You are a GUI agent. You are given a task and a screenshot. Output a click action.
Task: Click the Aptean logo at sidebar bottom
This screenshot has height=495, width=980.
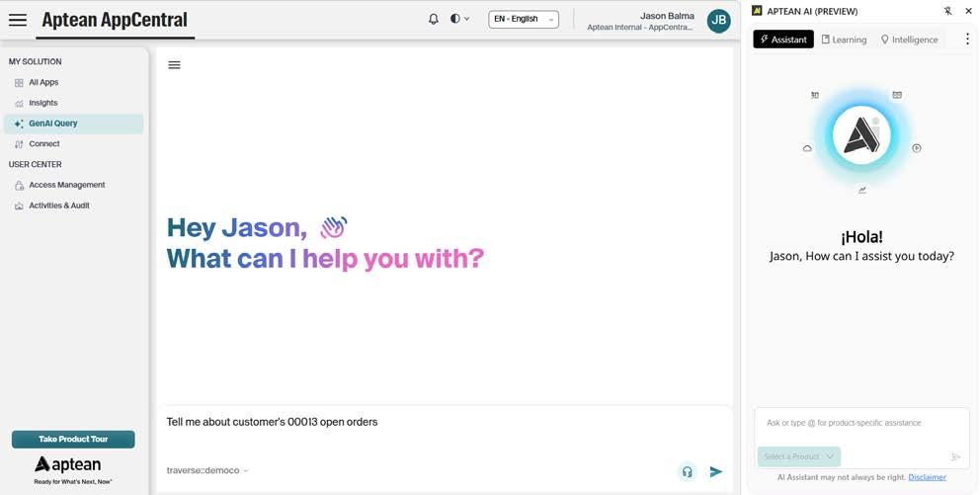[67, 464]
